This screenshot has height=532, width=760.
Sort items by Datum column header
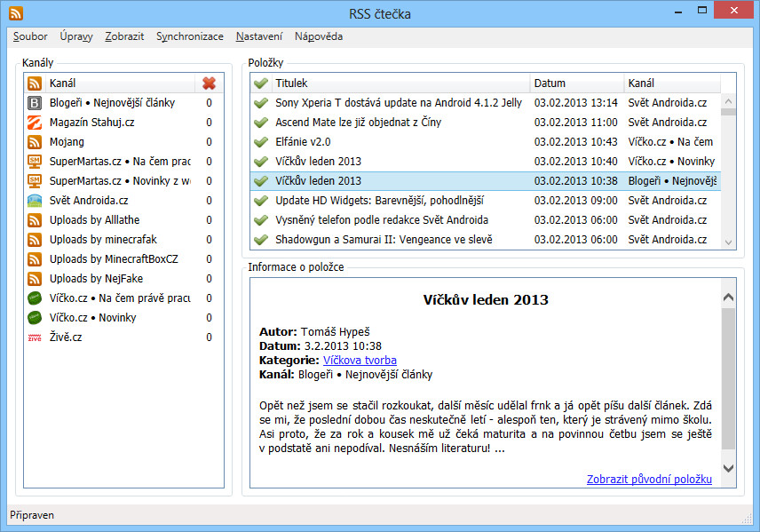(x=576, y=83)
